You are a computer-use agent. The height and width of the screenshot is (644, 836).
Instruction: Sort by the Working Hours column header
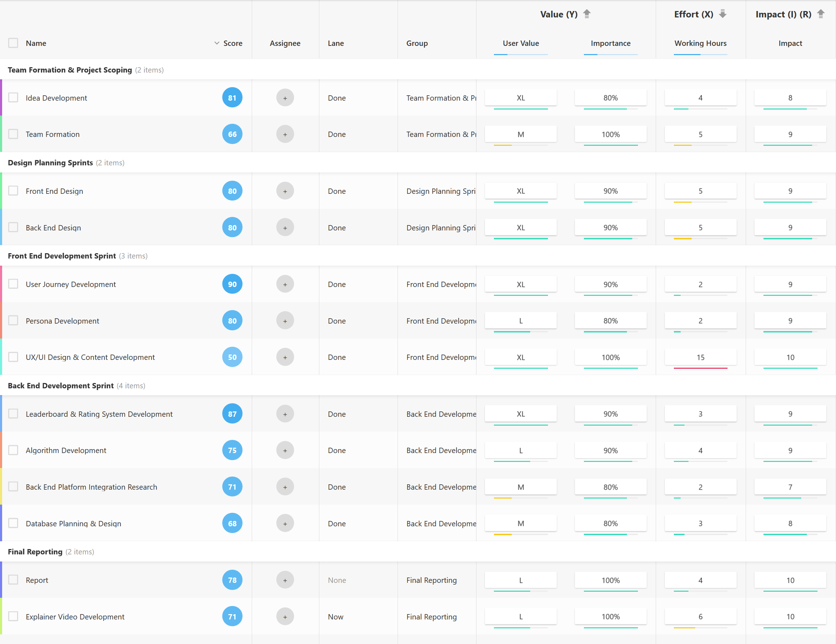[x=700, y=43]
